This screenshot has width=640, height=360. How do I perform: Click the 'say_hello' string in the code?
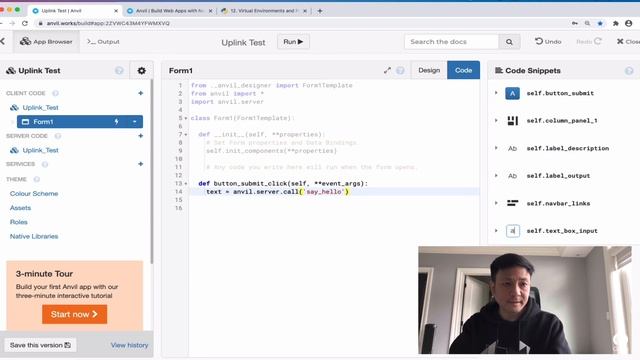point(324,192)
